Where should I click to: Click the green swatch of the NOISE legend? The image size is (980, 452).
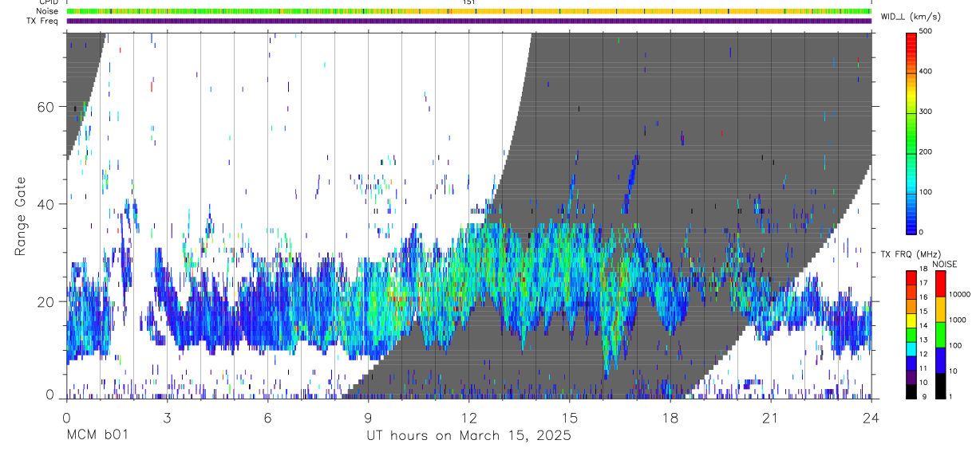(939, 335)
